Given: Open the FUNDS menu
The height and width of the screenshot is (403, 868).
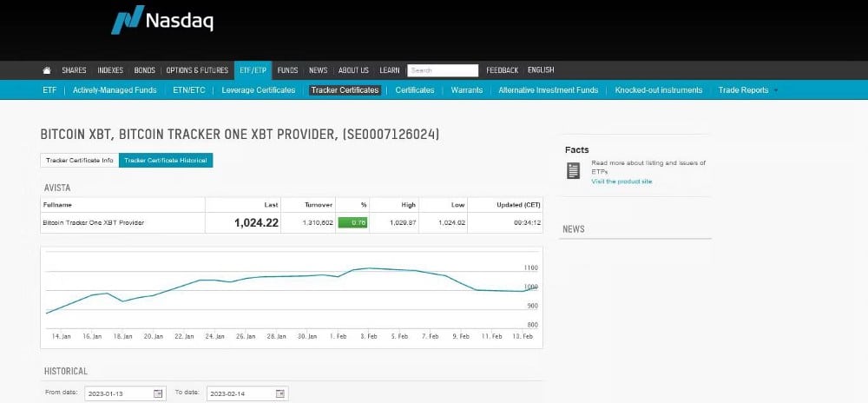Looking at the screenshot, I should [x=287, y=70].
